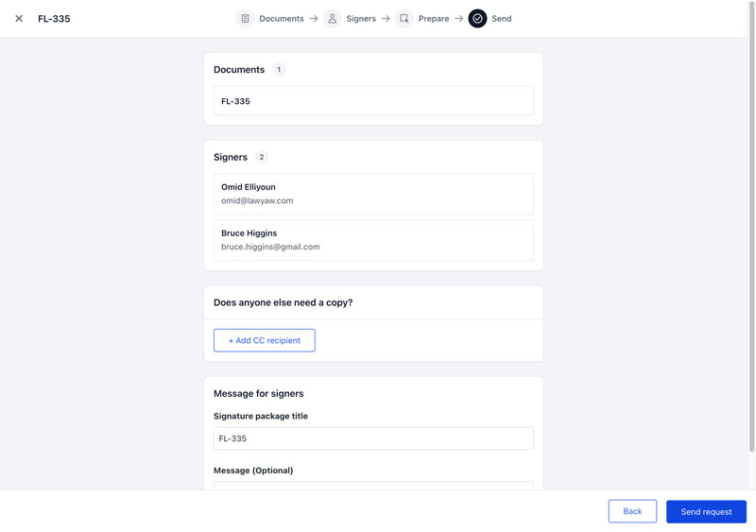Select the Send step label

pos(502,19)
